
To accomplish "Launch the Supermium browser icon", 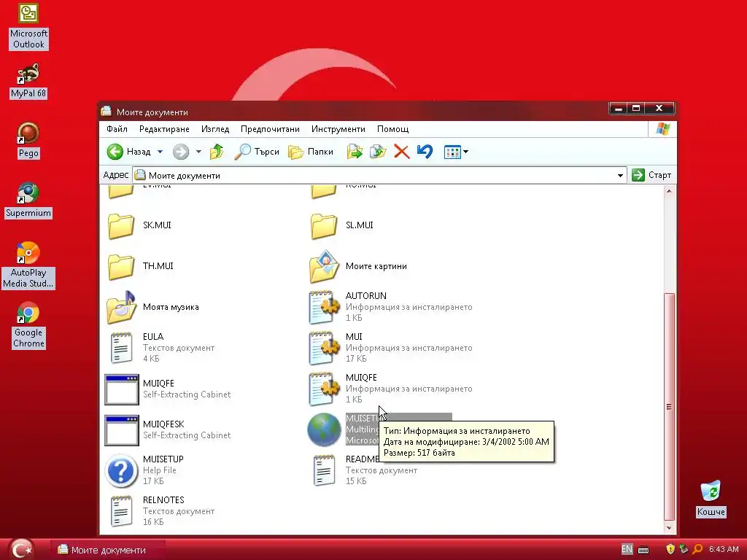I will coord(28,200).
